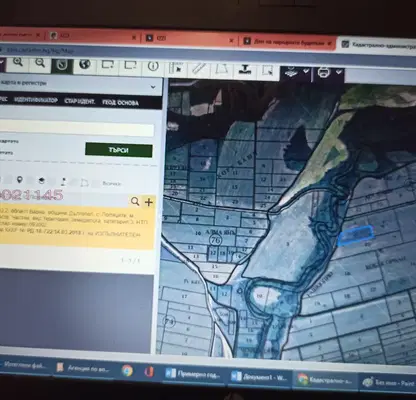The width and height of the screenshot is (416, 400).
Task: Switch to the ГЕОД. ОСНОВА tab
Action: [120, 103]
